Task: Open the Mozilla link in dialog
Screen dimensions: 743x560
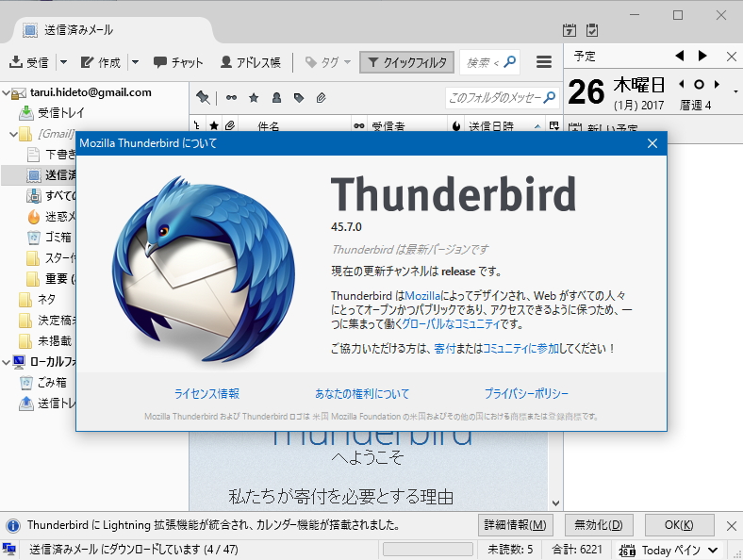Action: click(x=422, y=296)
